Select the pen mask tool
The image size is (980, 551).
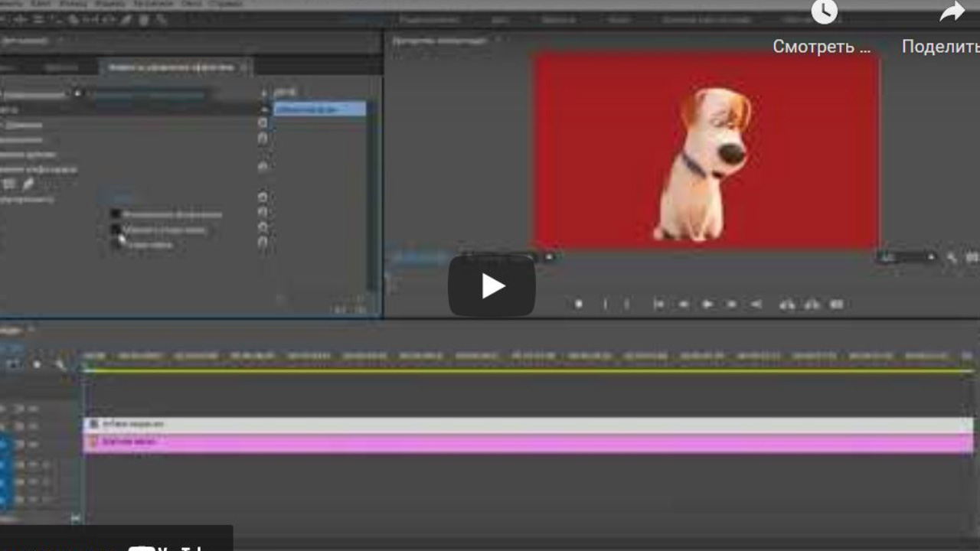pos(28,184)
